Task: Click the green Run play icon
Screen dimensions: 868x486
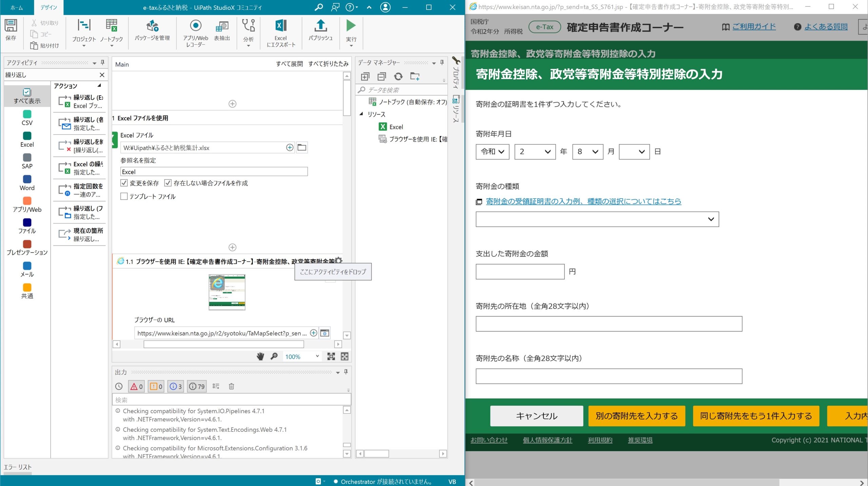Action: pos(351,26)
